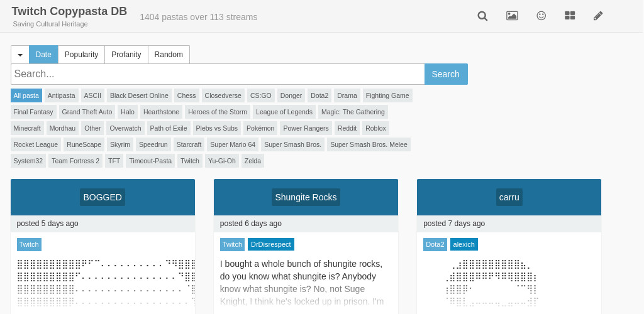Select the Random sort option
Screen dimensions: 644x314
pos(169,55)
